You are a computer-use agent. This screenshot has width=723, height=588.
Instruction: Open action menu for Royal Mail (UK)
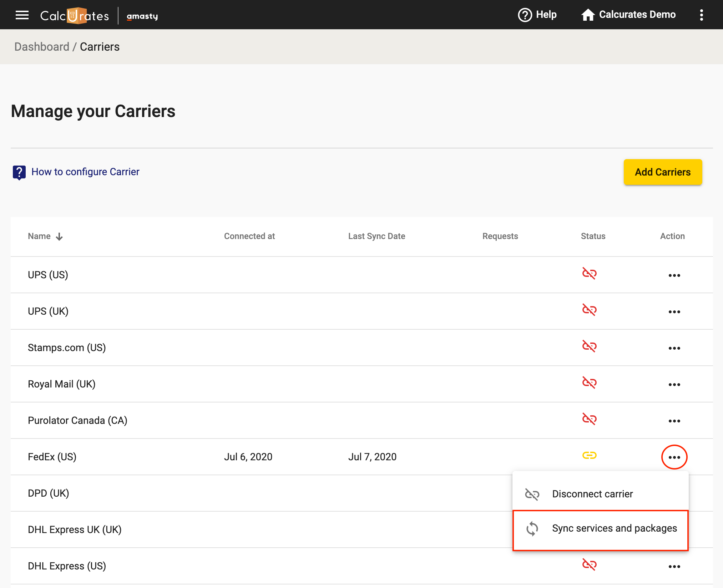[x=674, y=385]
